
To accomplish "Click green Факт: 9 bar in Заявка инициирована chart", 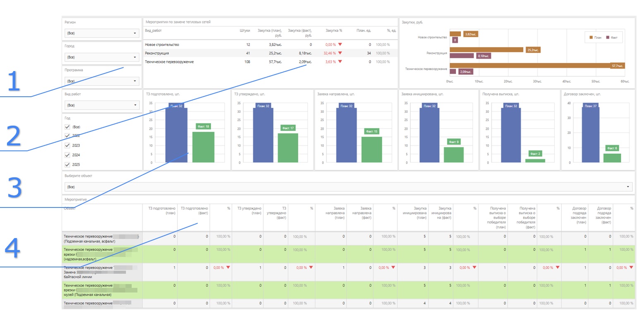I will (454, 155).
